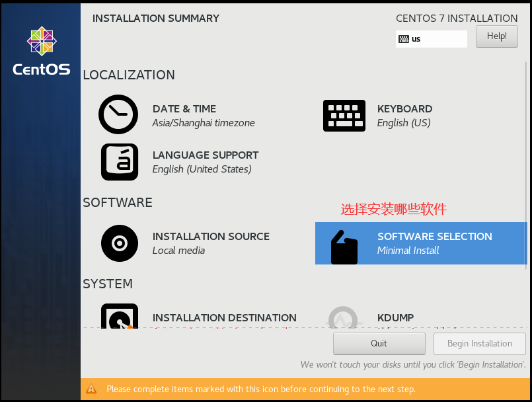Click the Software Selection package icon
Image resolution: width=532 pixels, height=402 pixels.
tap(344, 247)
